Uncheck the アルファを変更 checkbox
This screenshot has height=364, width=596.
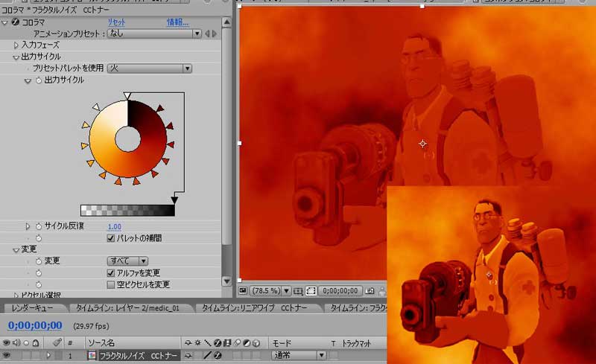pyautogui.click(x=110, y=272)
